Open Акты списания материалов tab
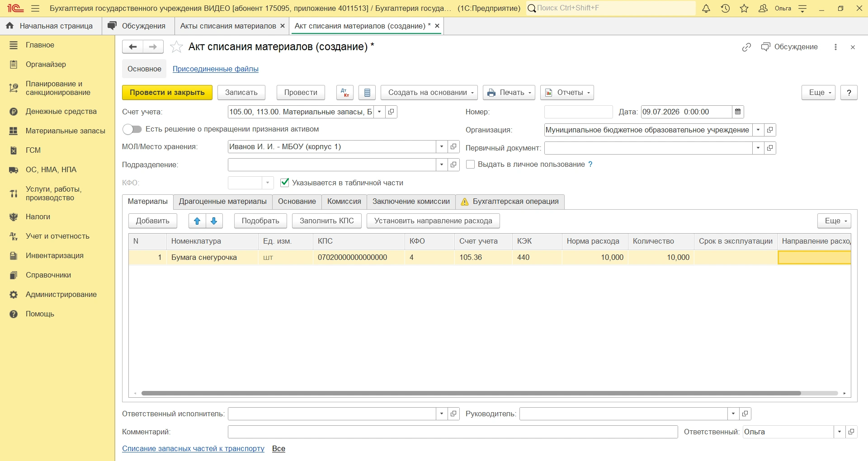 click(x=228, y=26)
